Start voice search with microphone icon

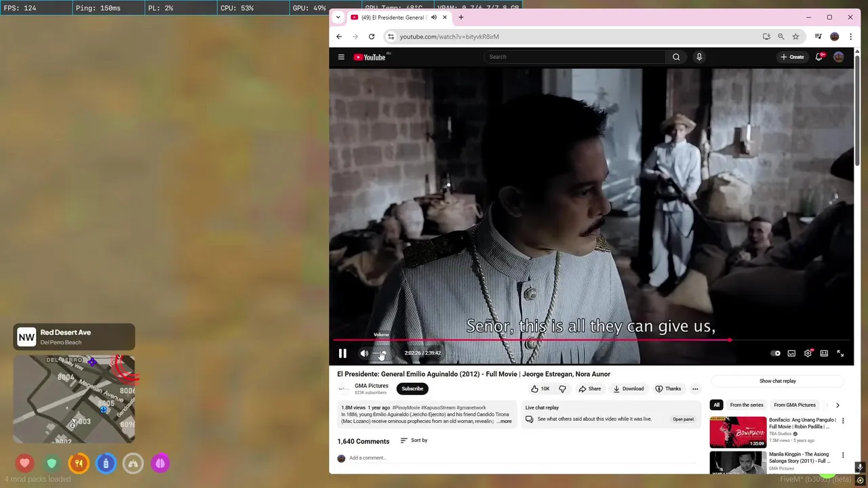click(x=699, y=57)
